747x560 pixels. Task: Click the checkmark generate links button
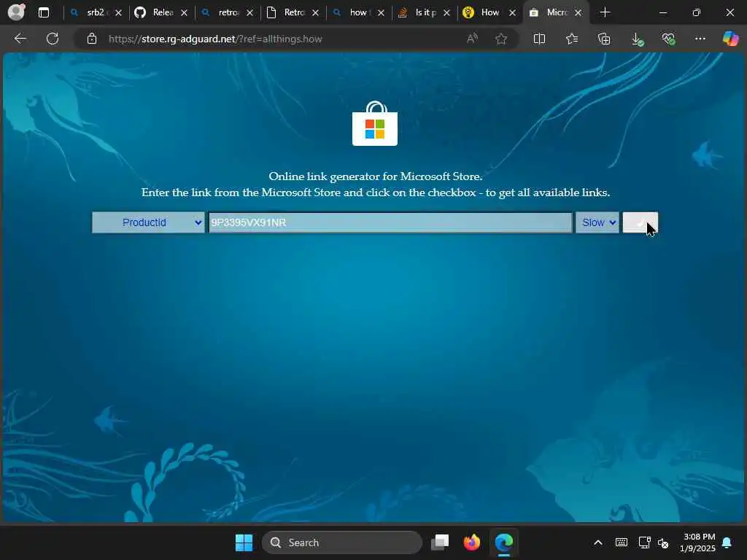(x=640, y=222)
